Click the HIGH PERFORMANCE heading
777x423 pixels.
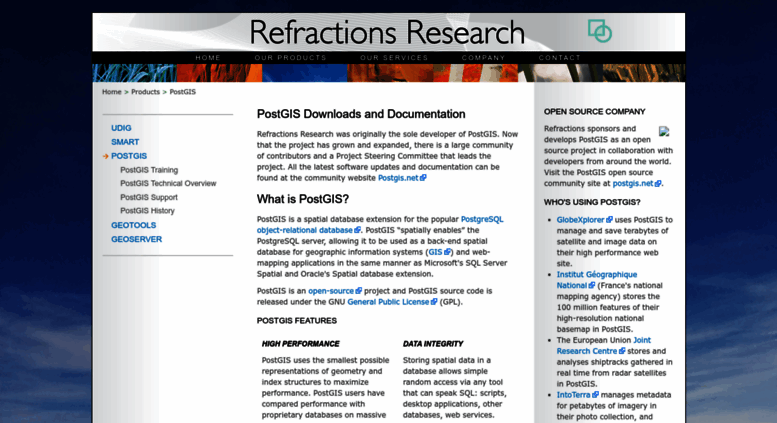[x=300, y=344]
